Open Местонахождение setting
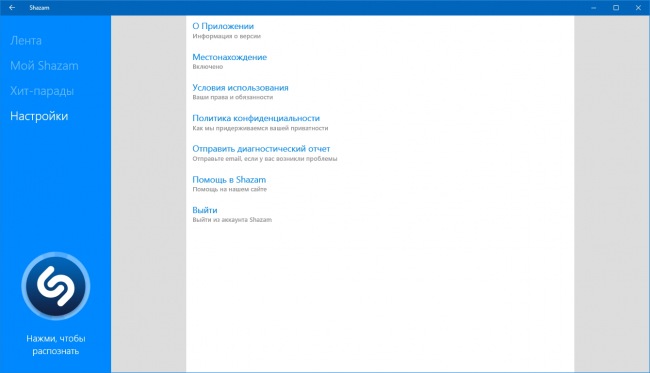The height and width of the screenshot is (373, 650). [230, 57]
